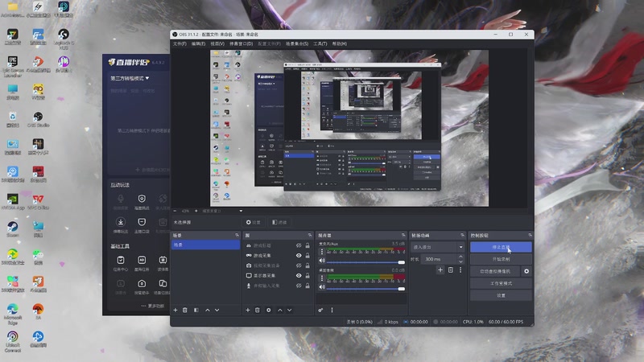
Task: Adjust the 麦克风/Aux volume slider
Action: point(365,262)
